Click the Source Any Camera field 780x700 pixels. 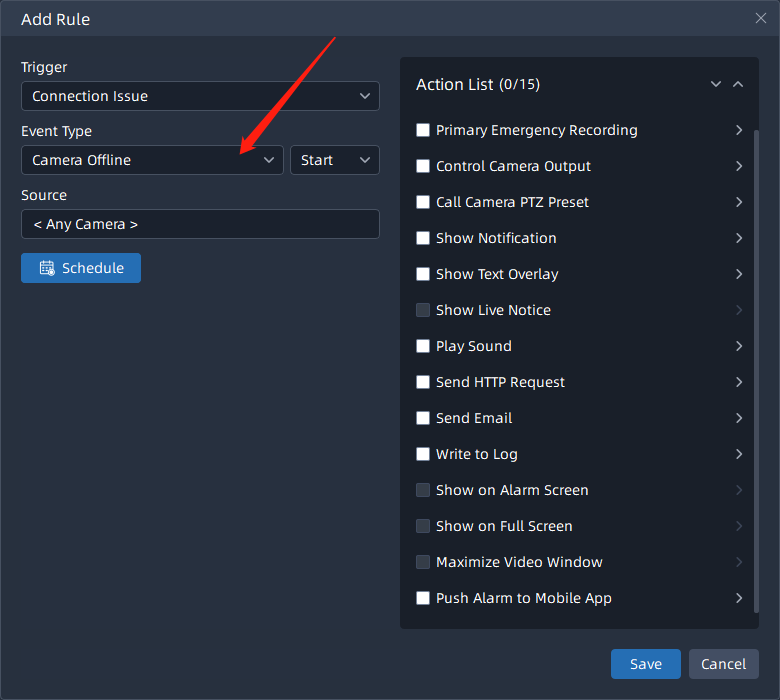pyautogui.click(x=200, y=224)
